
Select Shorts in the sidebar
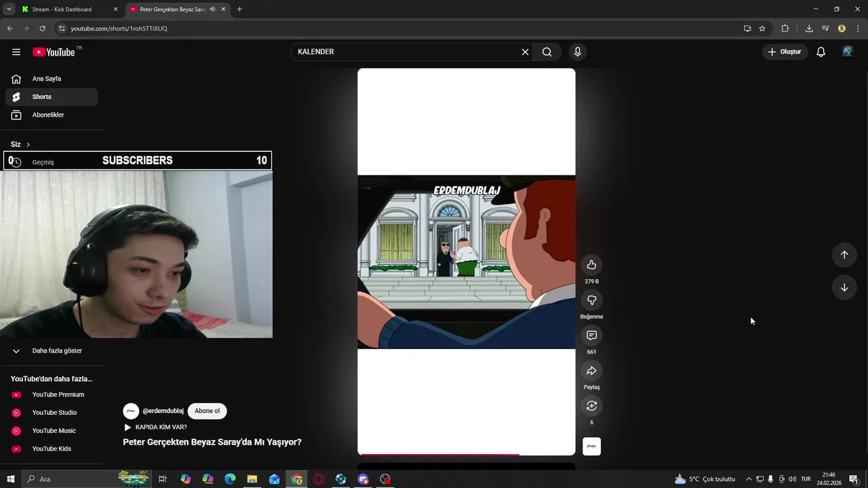tap(52, 97)
